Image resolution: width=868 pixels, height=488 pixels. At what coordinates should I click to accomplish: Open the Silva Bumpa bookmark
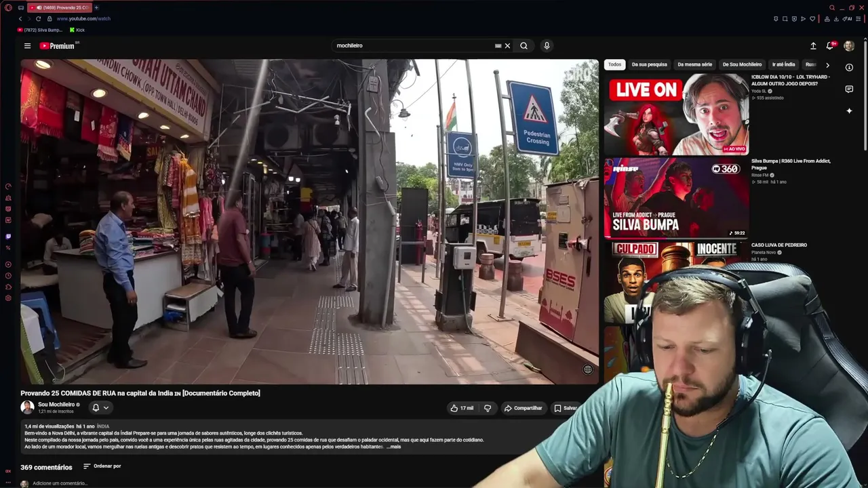click(40, 30)
